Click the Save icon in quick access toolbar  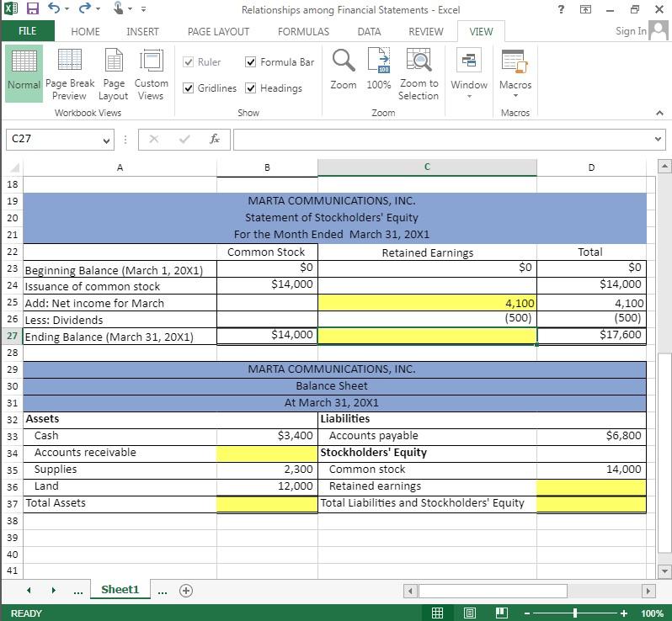point(33,9)
